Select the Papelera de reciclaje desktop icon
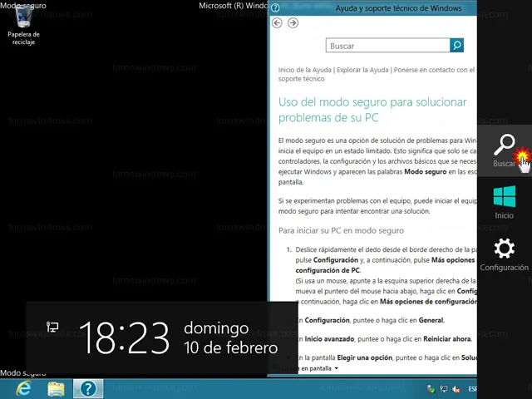 pyautogui.click(x=23, y=26)
